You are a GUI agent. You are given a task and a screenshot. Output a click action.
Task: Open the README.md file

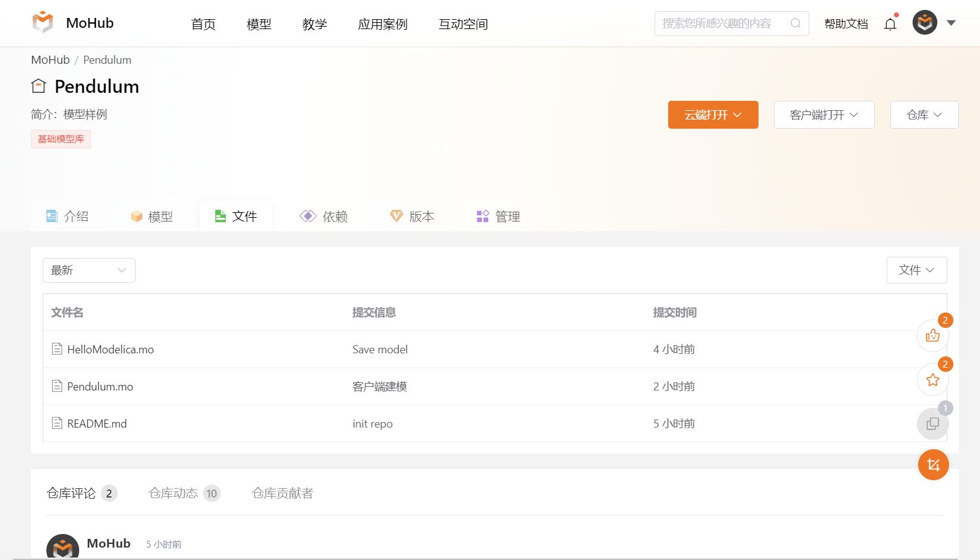click(97, 424)
